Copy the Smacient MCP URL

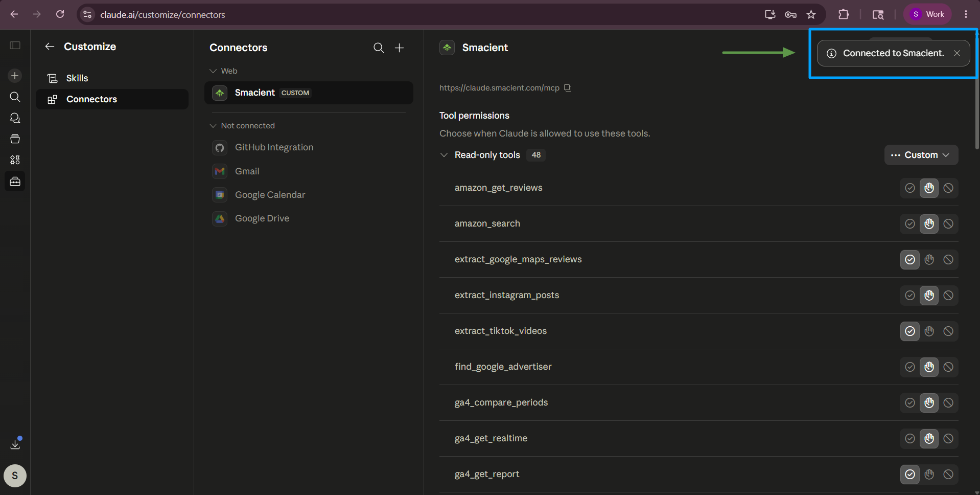coord(568,88)
